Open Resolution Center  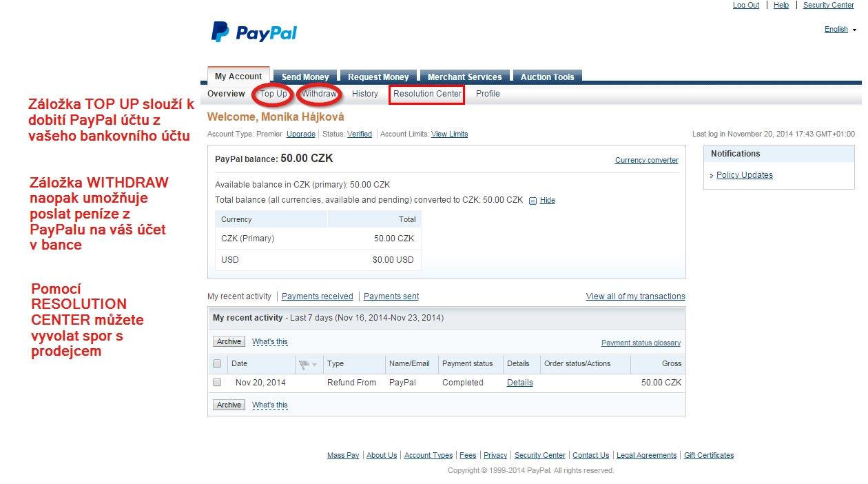[427, 94]
